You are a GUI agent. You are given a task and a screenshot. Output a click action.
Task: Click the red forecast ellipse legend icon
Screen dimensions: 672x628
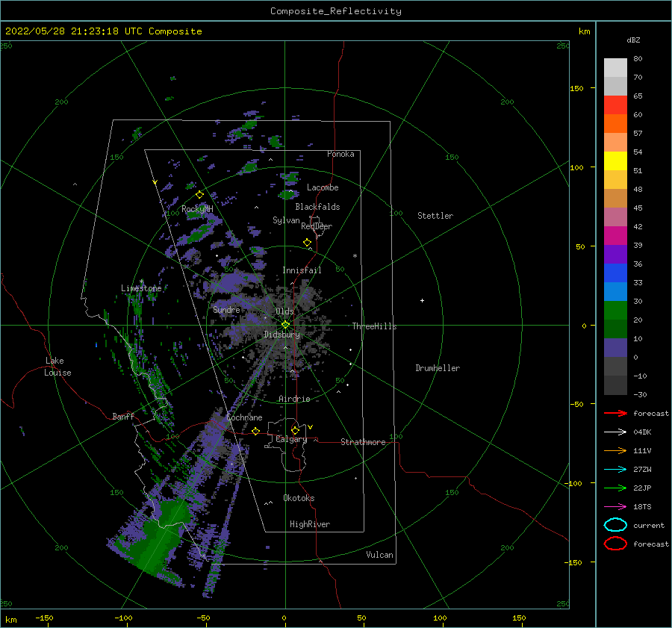point(615,544)
